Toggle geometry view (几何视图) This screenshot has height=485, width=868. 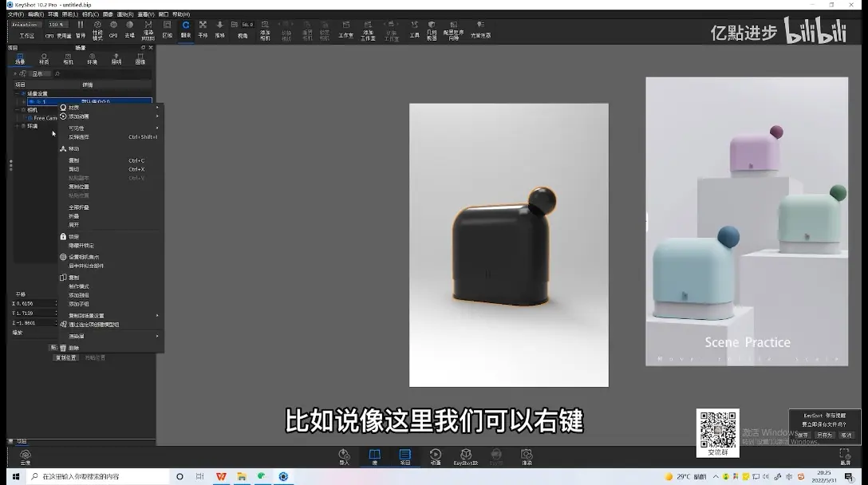[x=432, y=30]
